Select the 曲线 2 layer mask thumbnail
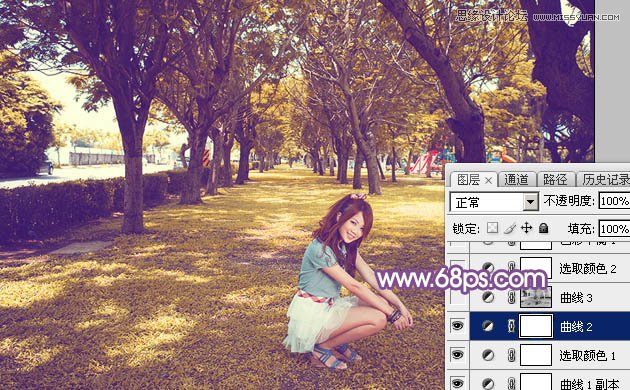The height and width of the screenshot is (390, 630). click(536, 326)
